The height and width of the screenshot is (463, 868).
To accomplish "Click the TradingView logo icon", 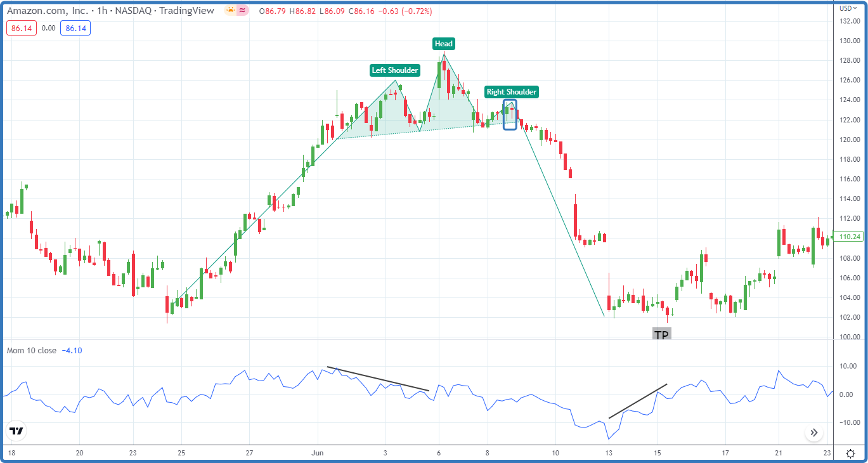I will tap(16, 431).
